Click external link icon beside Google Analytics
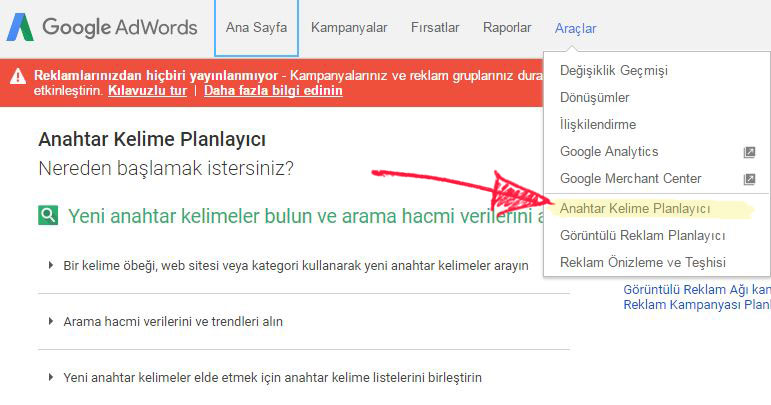Viewport: 771px width, 405px height. click(749, 152)
